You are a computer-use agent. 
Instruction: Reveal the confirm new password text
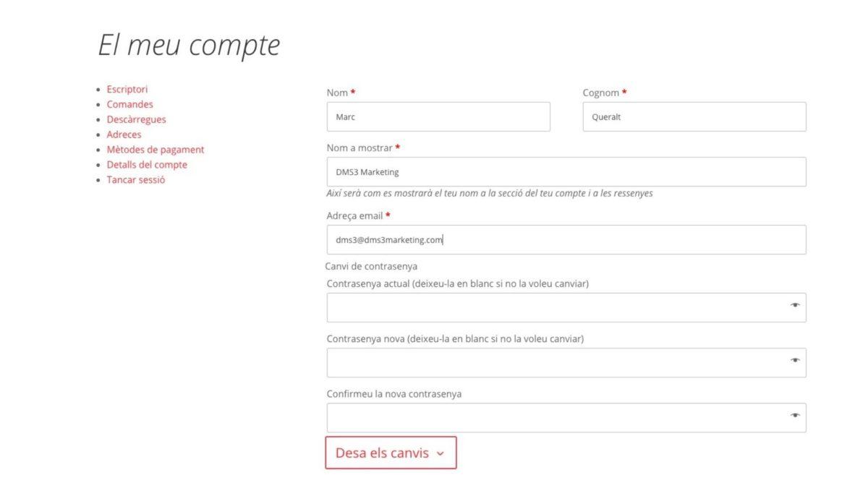(x=795, y=415)
